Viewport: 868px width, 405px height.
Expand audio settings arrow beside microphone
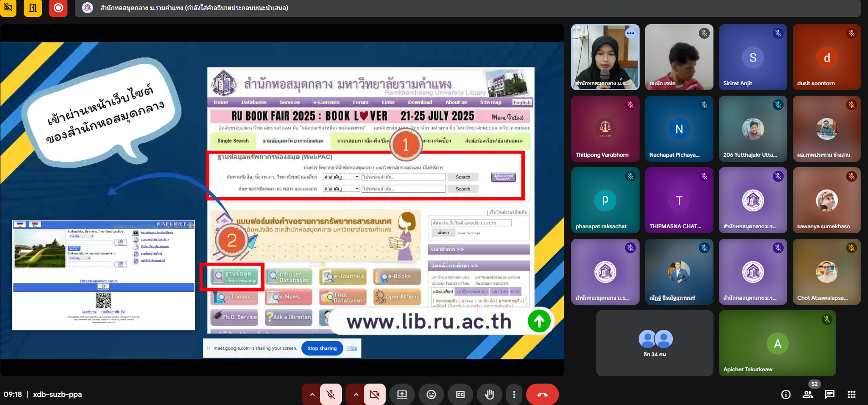tap(312, 395)
